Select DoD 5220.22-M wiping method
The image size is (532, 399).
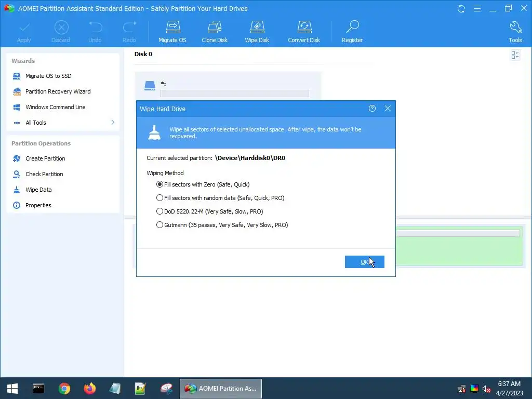210,212
